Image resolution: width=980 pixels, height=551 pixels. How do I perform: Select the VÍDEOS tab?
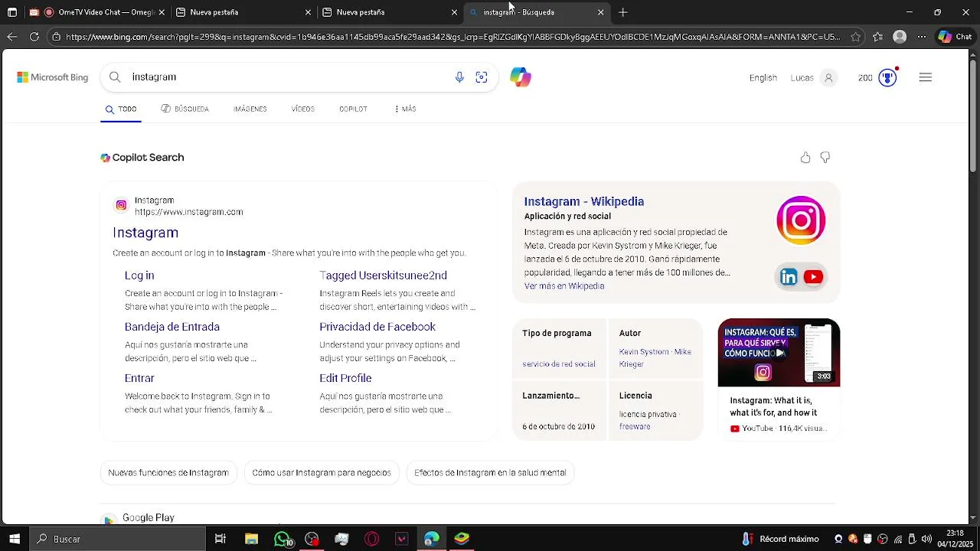[303, 109]
